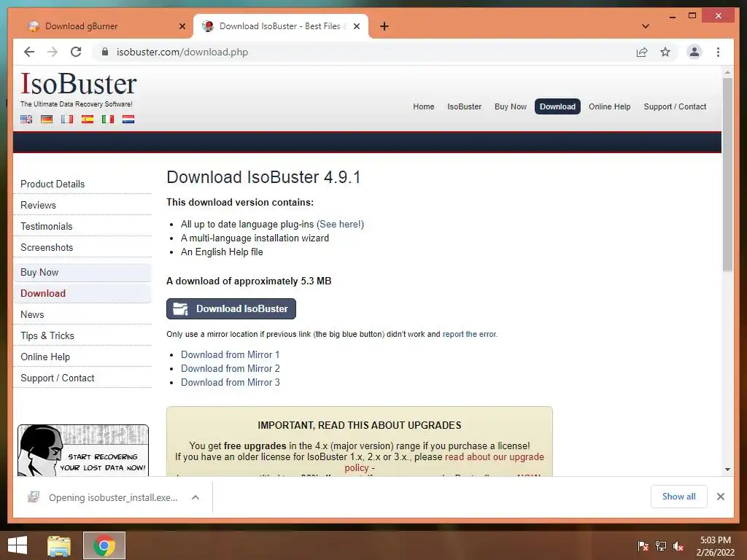
Task: Open Testimonials in sidebar
Action: [x=46, y=226]
